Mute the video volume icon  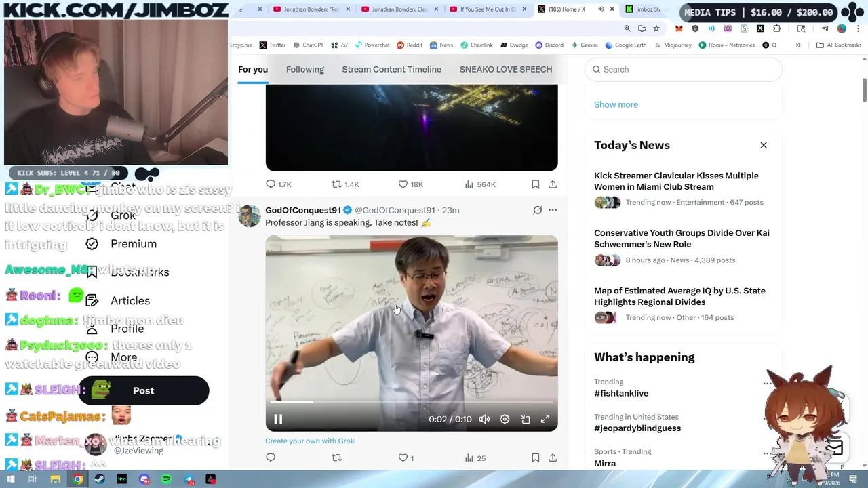(x=484, y=420)
